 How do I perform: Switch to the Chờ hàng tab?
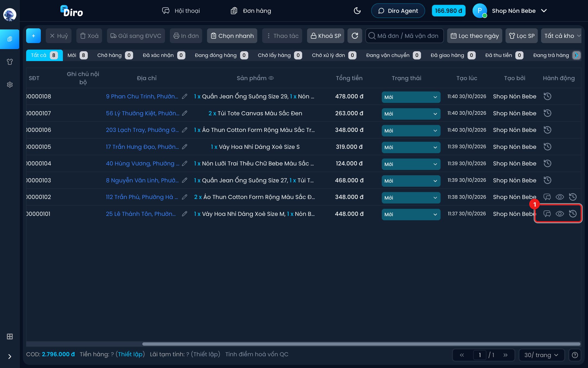[115, 55]
